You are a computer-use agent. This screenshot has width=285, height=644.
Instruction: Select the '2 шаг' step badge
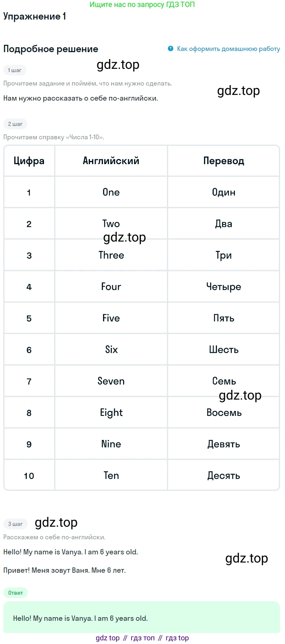pos(15,124)
